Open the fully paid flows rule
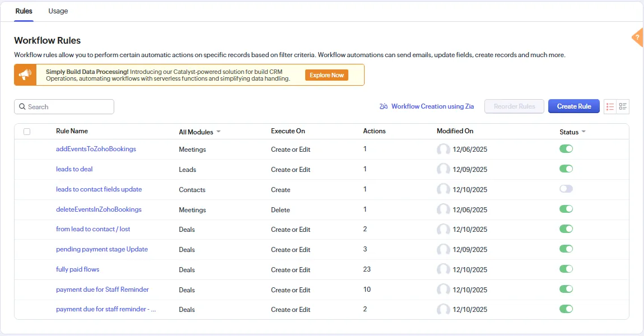Screen dimensions: 644x336 tap(78, 269)
